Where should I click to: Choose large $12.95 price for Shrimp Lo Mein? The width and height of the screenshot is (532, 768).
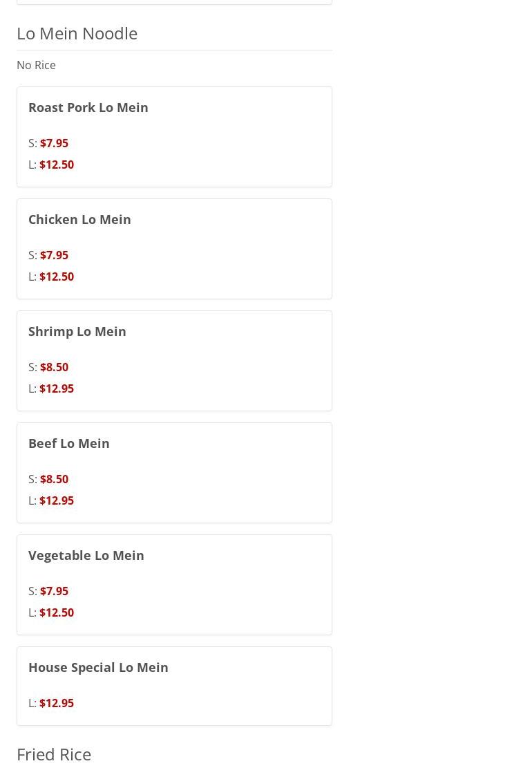pyautogui.click(x=57, y=388)
